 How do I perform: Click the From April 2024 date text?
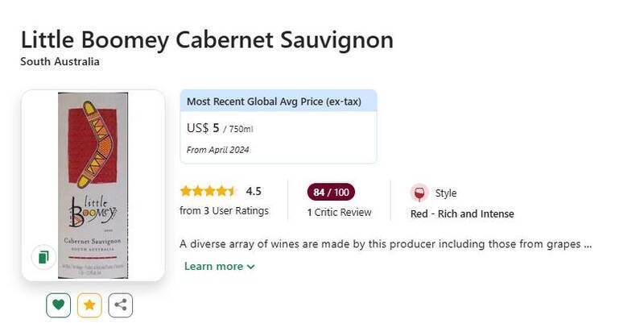tap(217, 150)
